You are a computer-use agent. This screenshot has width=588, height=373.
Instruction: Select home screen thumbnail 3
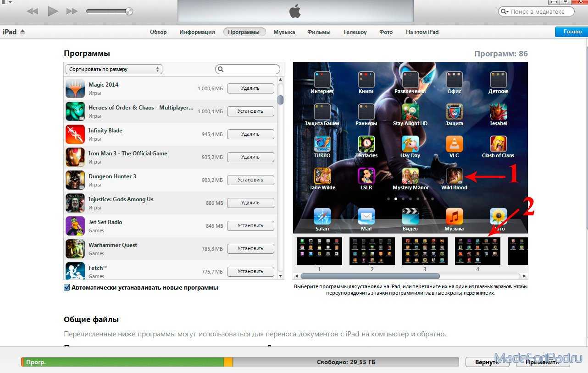(x=425, y=251)
